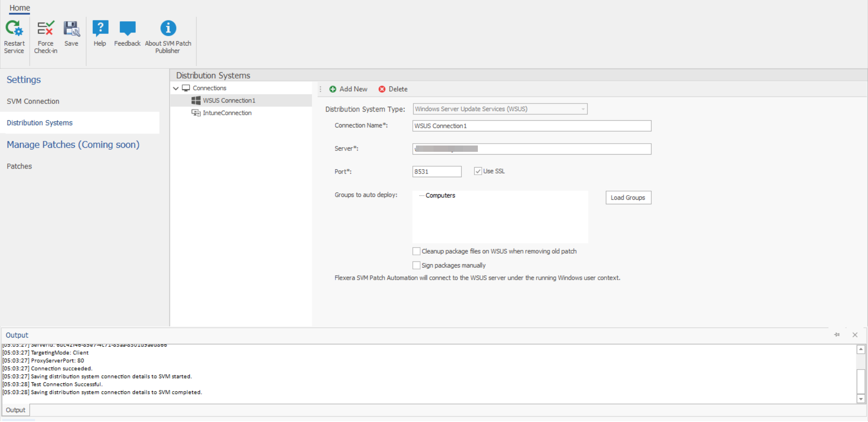Click the toolbar grip handle beside Add New
868x422 pixels.
click(x=321, y=89)
